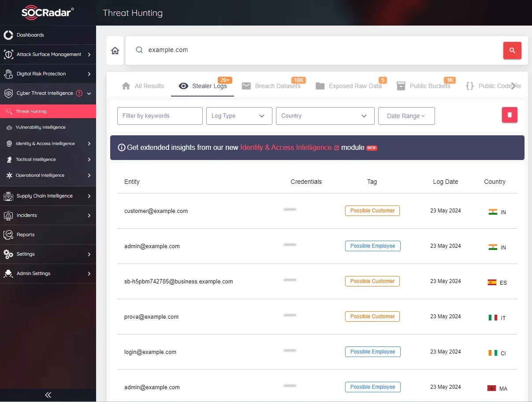Viewport: 532px width, 402px height.
Task: Collapse the sidebar with double-arrow icon
Action: pos(48,395)
